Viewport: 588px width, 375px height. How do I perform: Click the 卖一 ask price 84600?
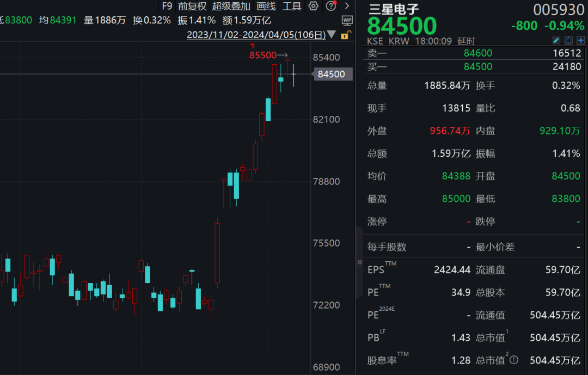[x=478, y=53]
